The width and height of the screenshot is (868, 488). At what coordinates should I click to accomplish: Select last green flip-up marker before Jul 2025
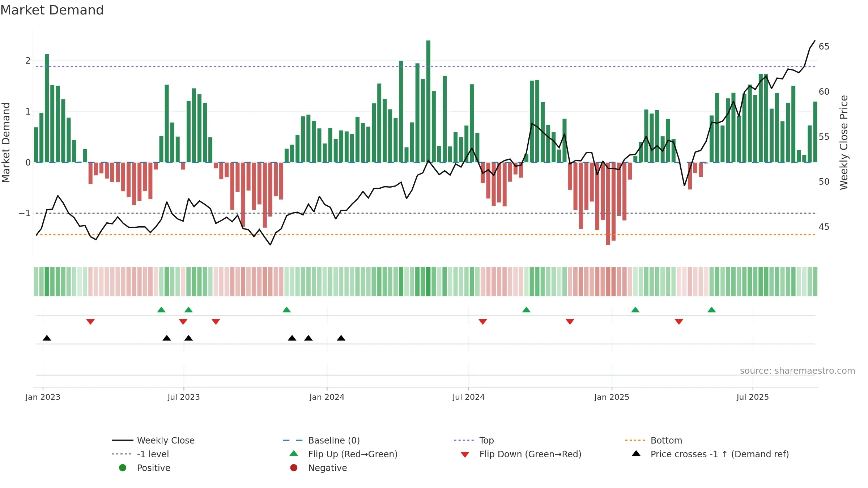[x=711, y=310]
